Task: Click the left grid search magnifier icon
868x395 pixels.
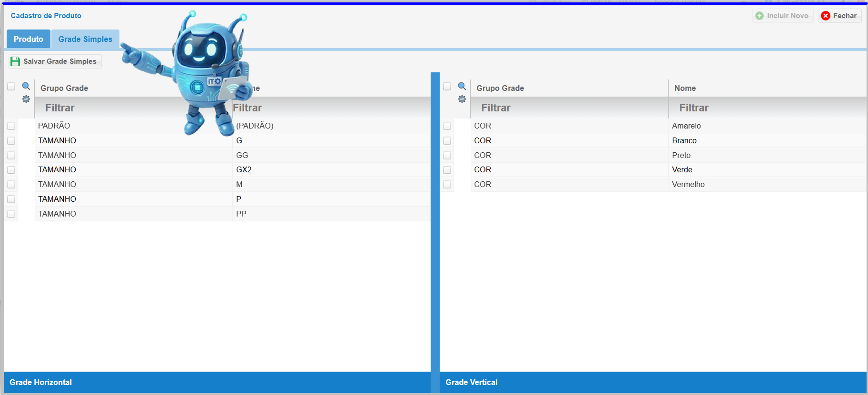Action: coord(26,86)
